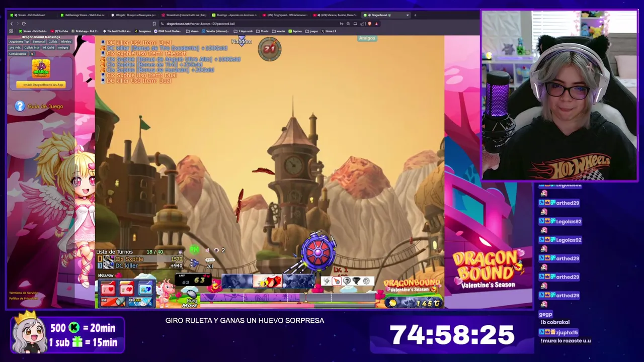The image size is (644, 362).
Task: Click the Contáctanos button
Action: coord(18,54)
